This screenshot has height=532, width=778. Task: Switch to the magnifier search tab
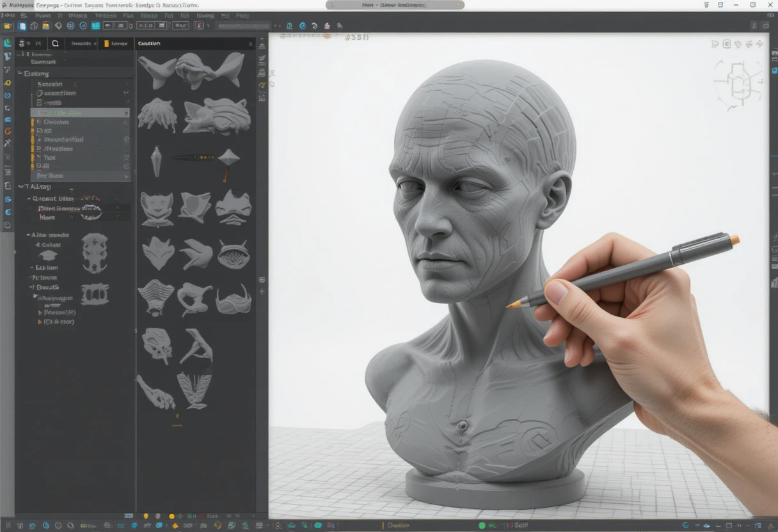(x=55, y=43)
